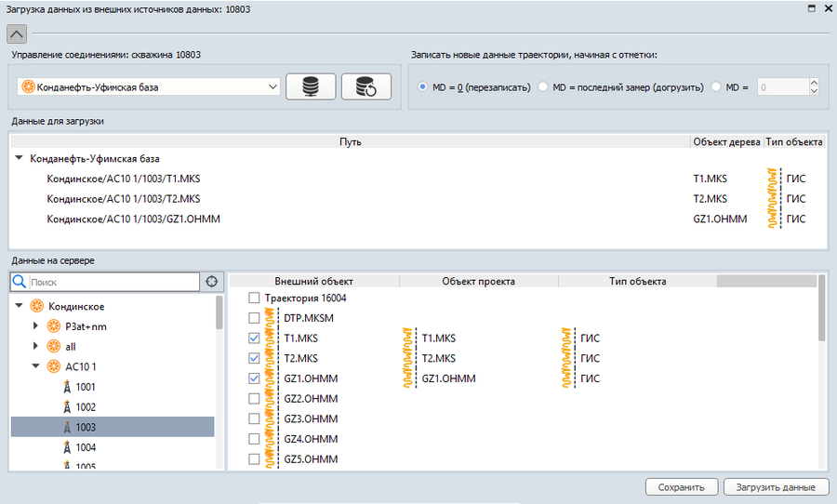This screenshot has height=504, width=837.
Task: Click the database connection icon button
Action: click(x=311, y=86)
